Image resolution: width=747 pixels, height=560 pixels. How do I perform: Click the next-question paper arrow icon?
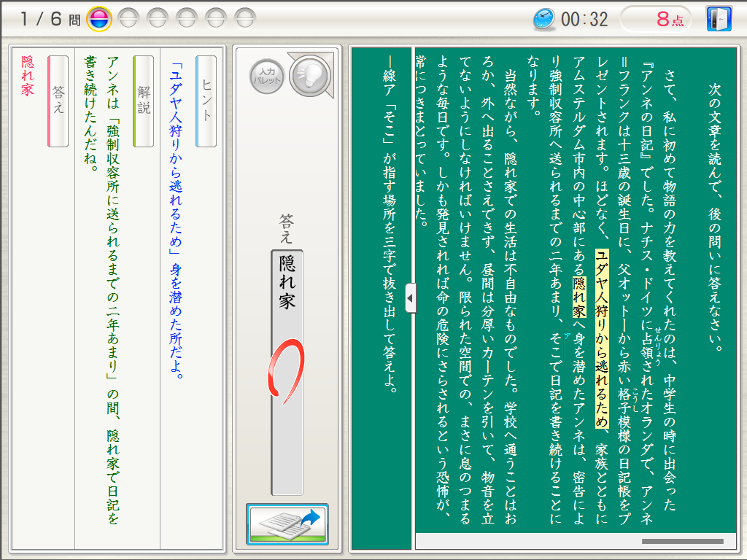coord(287,524)
